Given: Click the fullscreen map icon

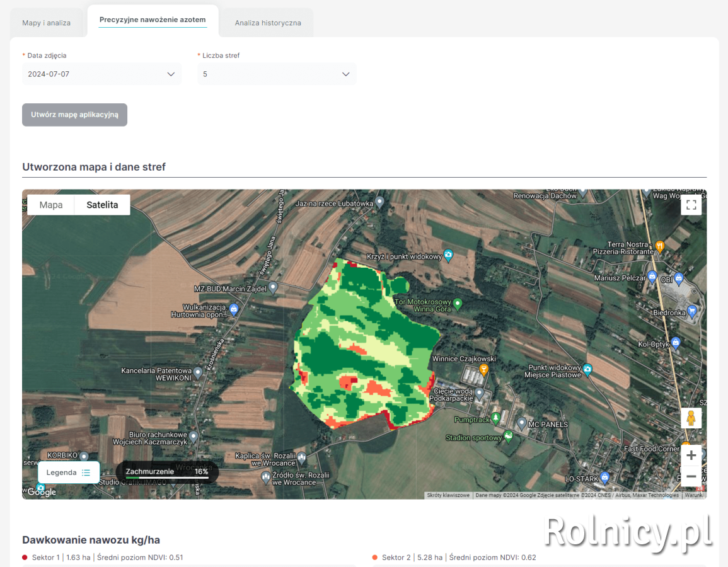Looking at the screenshot, I should click(x=691, y=205).
